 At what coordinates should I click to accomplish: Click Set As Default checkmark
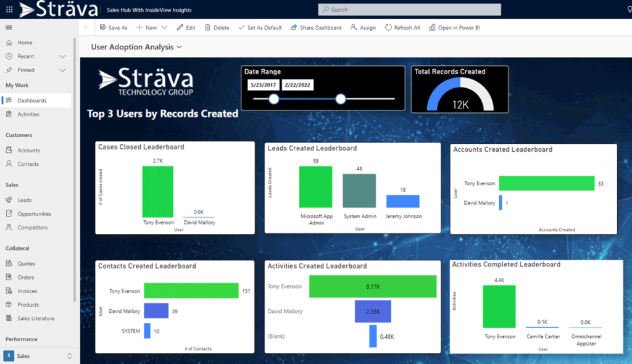pyautogui.click(x=241, y=28)
